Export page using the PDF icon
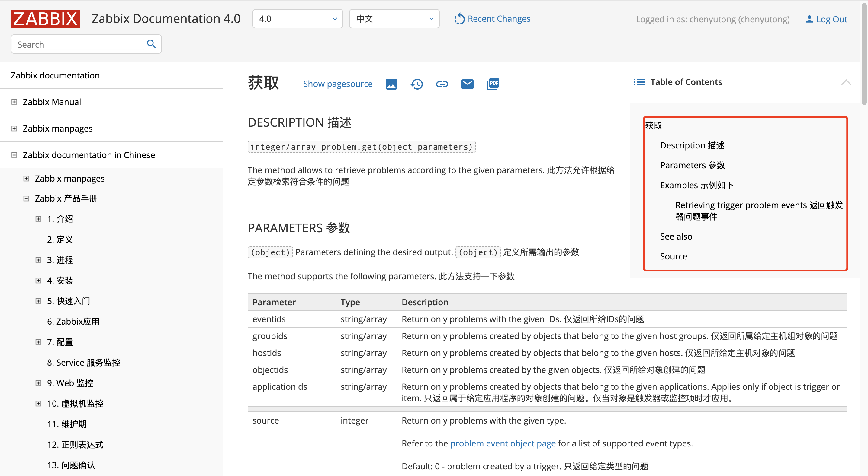The height and width of the screenshot is (476, 868). 493,84
